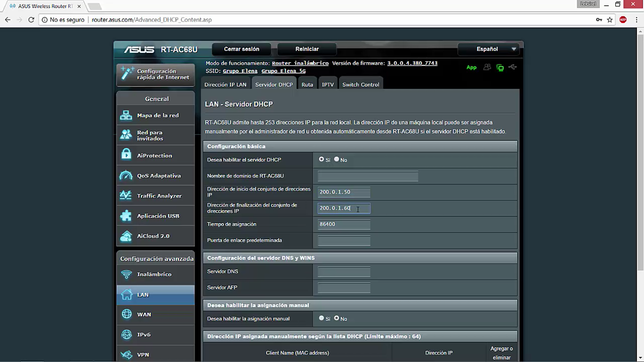Viewport: 644px width, 362px height.
Task: Open the IPTV tab
Action: (x=328, y=84)
